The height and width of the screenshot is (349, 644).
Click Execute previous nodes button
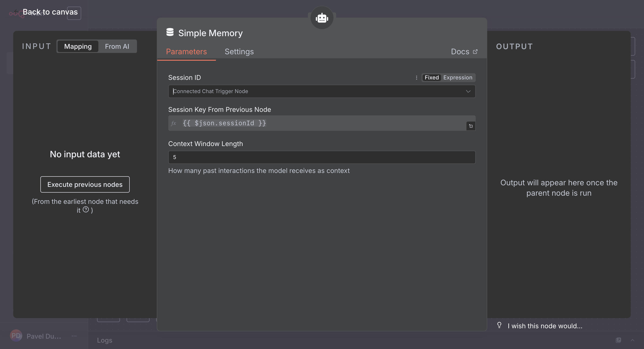click(85, 184)
